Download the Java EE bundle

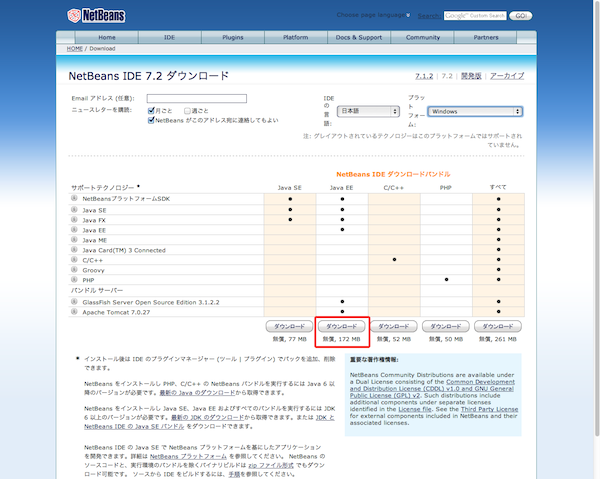[341, 326]
